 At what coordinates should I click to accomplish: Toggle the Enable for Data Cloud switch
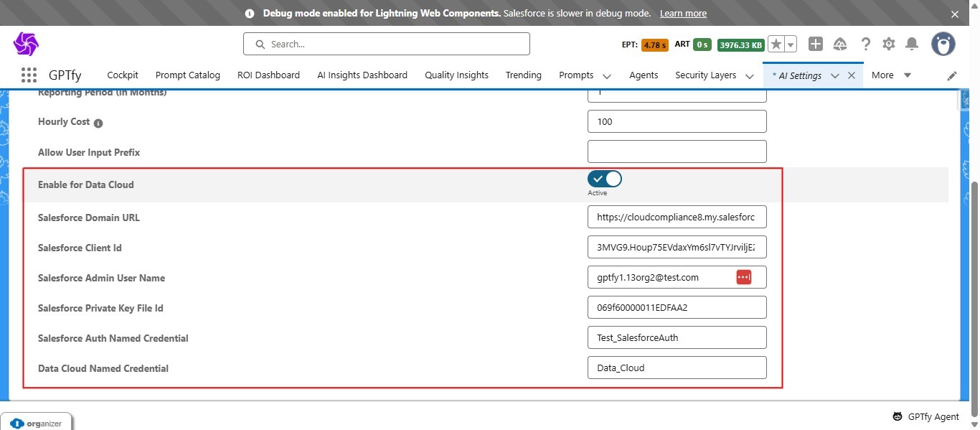604,178
